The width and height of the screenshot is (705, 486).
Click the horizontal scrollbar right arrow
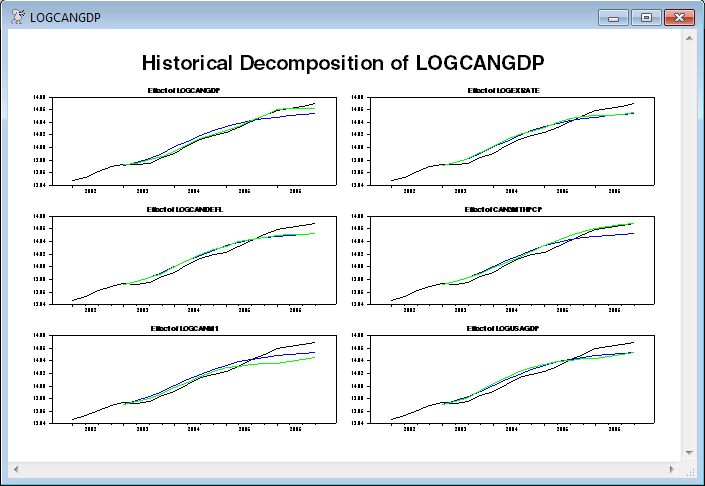click(x=671, y=468)
